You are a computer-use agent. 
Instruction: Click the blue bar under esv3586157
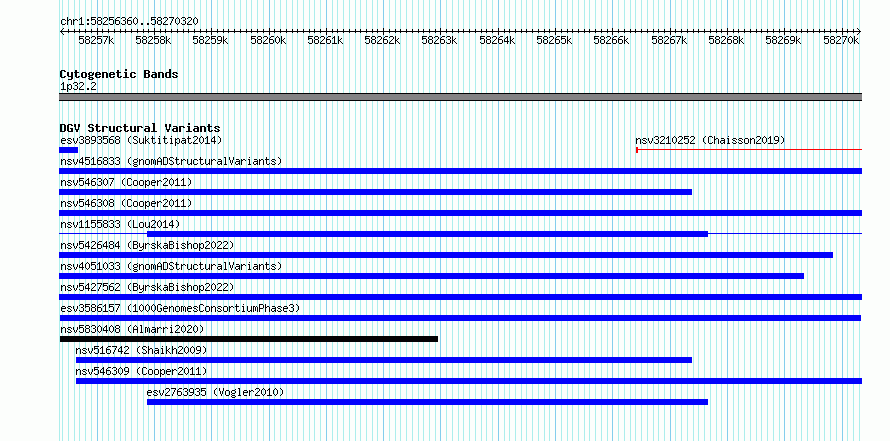(460, 318)
